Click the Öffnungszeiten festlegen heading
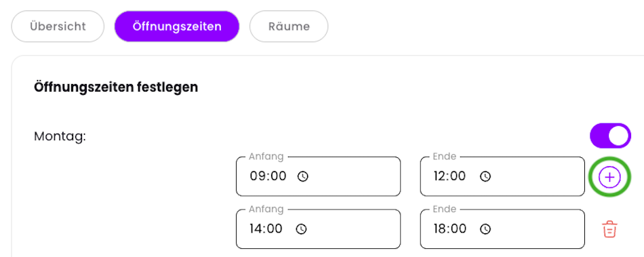This screenshot has height=257, width=644. 116,87
